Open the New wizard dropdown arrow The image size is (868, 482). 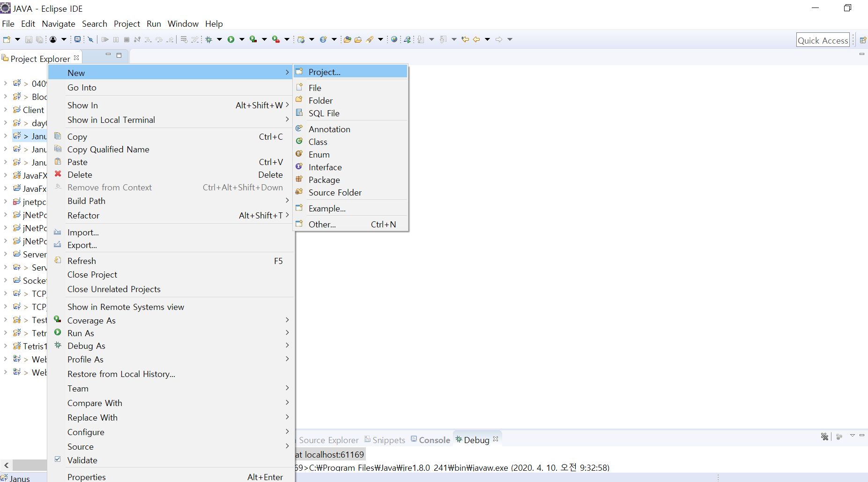pos(17,39)
